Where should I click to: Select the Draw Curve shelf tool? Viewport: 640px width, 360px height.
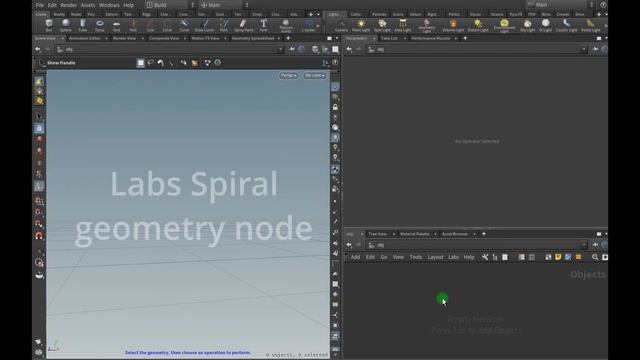[x=204, y=25]
